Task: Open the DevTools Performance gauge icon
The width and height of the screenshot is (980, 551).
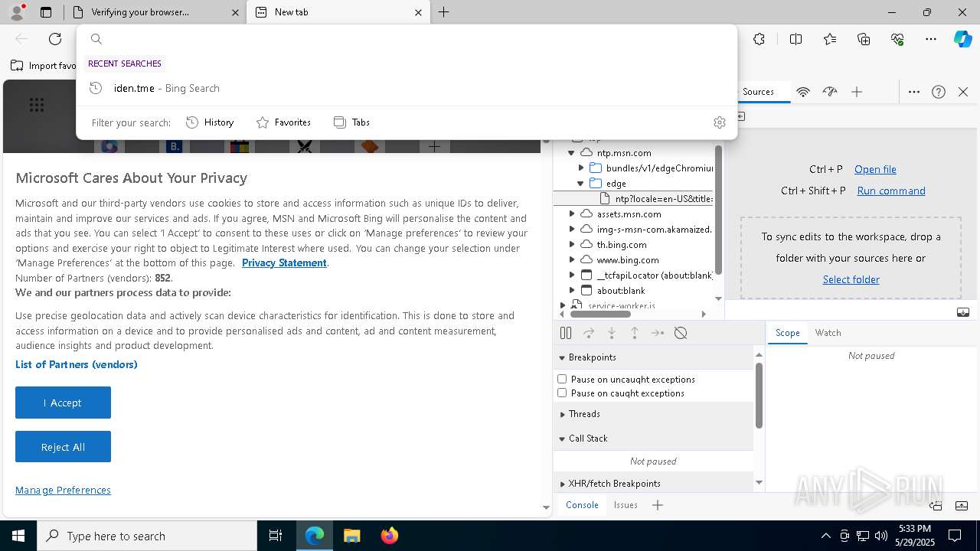Action: pyautogui.click(x=830, y=92)
